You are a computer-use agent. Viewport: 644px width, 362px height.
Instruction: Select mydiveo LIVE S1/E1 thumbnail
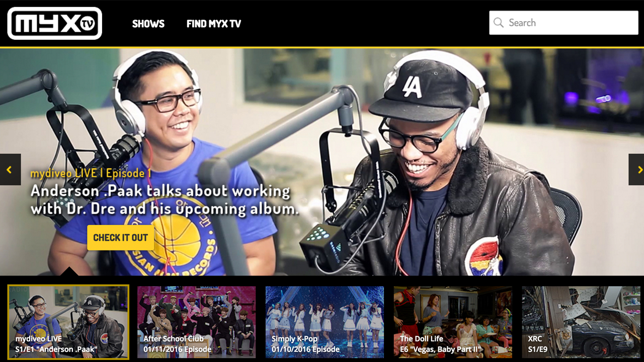click(68, 322)
